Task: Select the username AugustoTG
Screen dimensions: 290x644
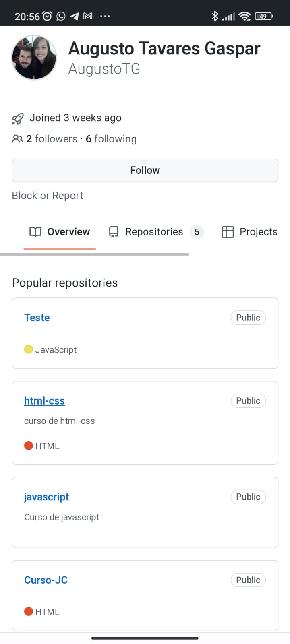Action: tap(104, 69)
